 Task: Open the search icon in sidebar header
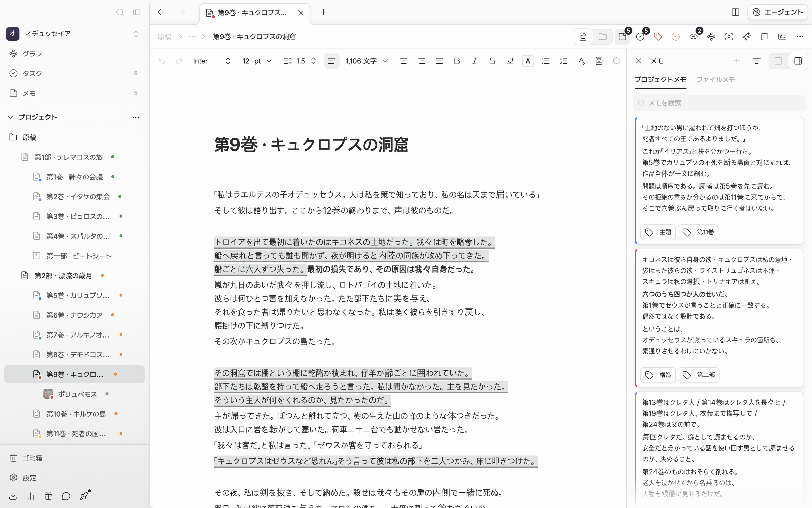tap(120, 12)
